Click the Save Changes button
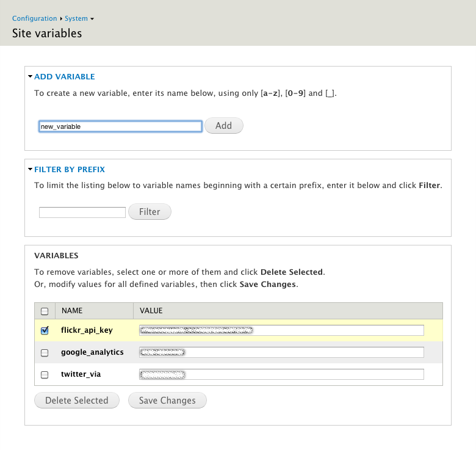 click(167, 401)
